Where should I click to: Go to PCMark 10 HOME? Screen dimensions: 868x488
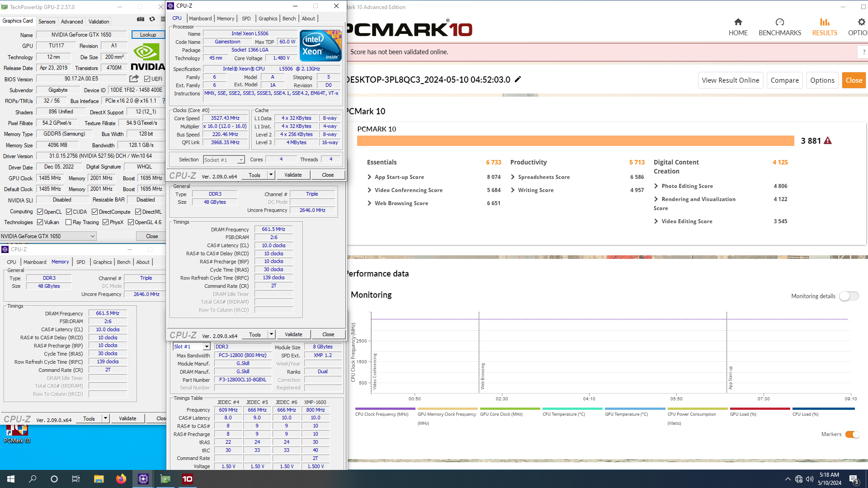(x=738, y=27)
